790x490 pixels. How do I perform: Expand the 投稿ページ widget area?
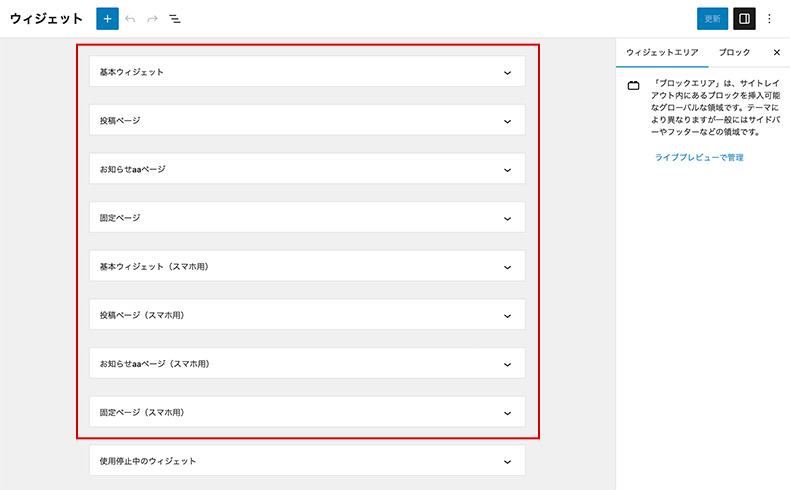[507, 121]
